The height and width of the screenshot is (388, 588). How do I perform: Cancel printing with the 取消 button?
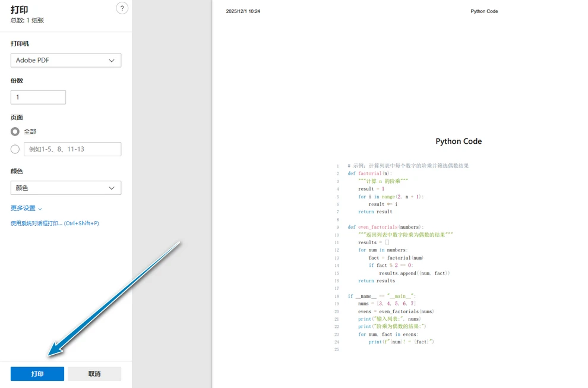[x=94, y=373]
